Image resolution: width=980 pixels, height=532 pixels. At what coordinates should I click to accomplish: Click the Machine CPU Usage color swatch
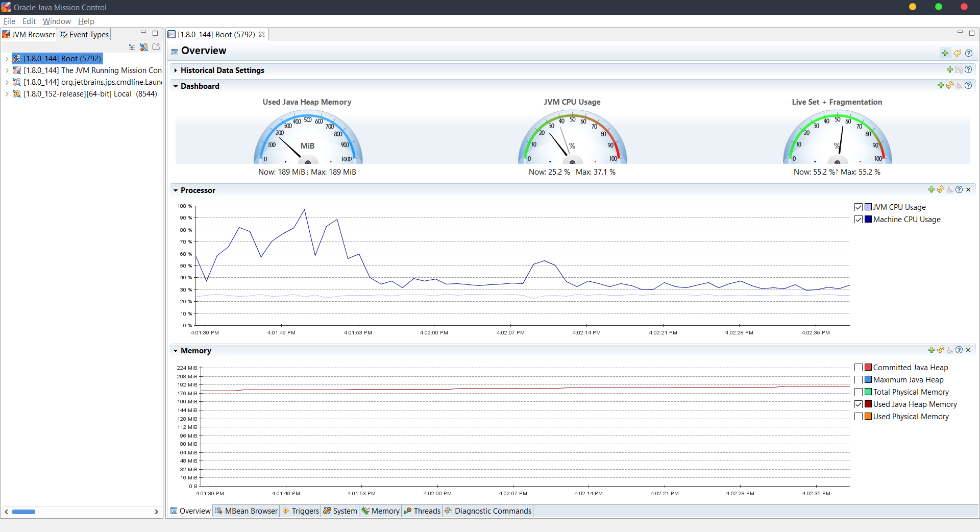(x=868, y=220)
